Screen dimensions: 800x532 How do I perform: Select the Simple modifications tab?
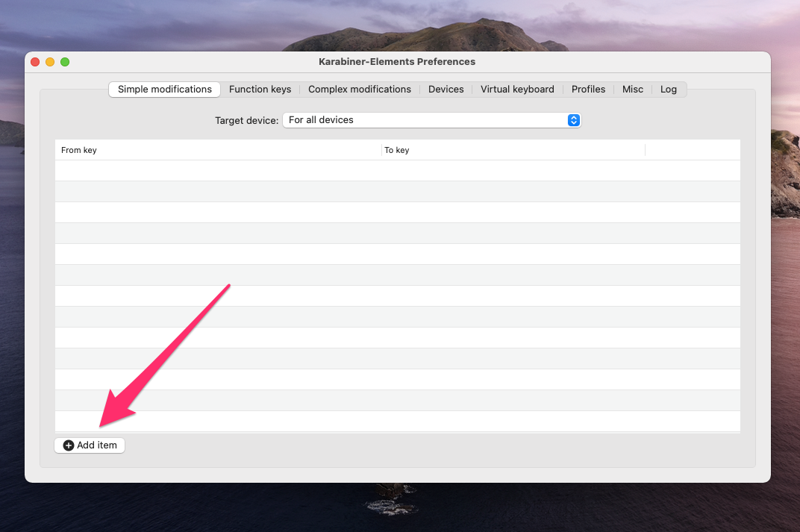pyautogui.click(x=164, y=90)
